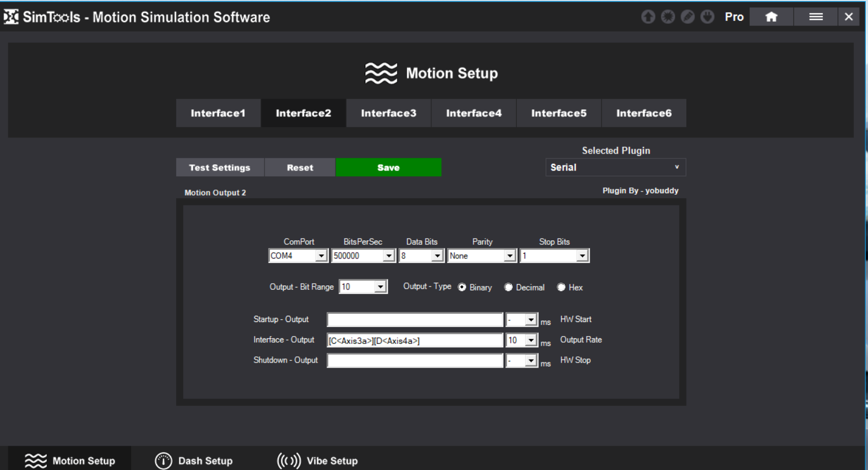Click the 'Output - Type' label
The height and width of the screenshot is (470, 868).
(x=427, y=286)
